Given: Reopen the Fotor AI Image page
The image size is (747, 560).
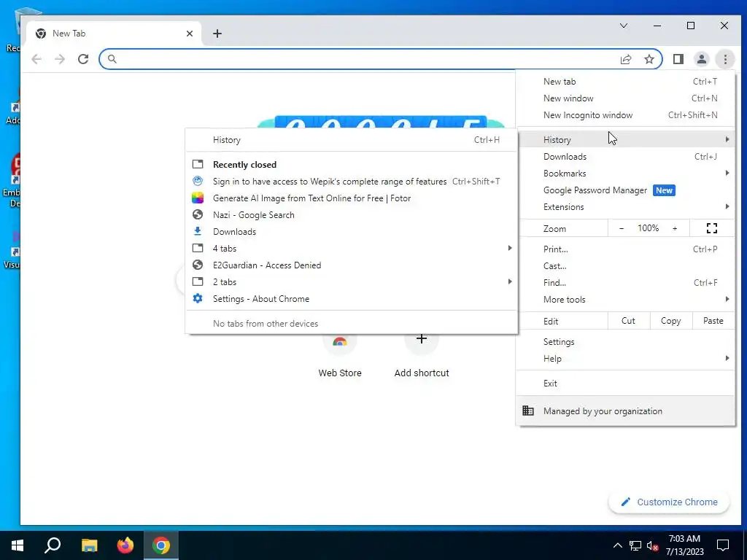Looking at the screenshot, I should coord(352,198).
